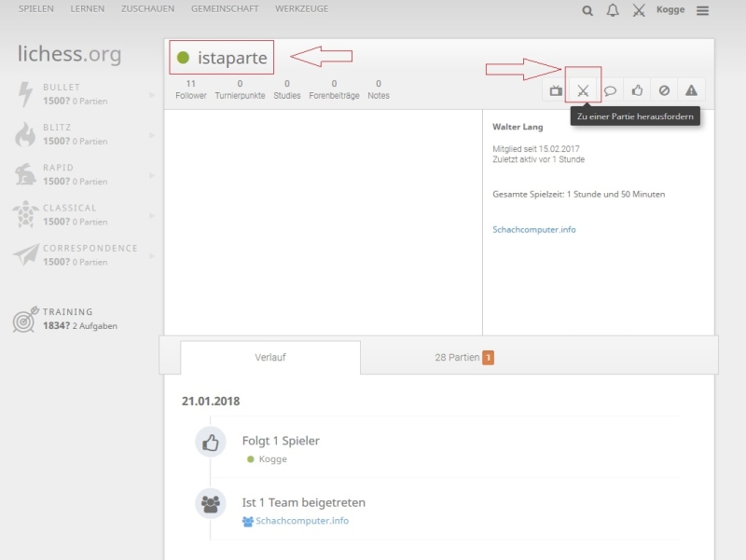The width and height of the screenshot is (746, 560).
Task: Expand Classical stats arrow
Action: click(x=152, y=216)
